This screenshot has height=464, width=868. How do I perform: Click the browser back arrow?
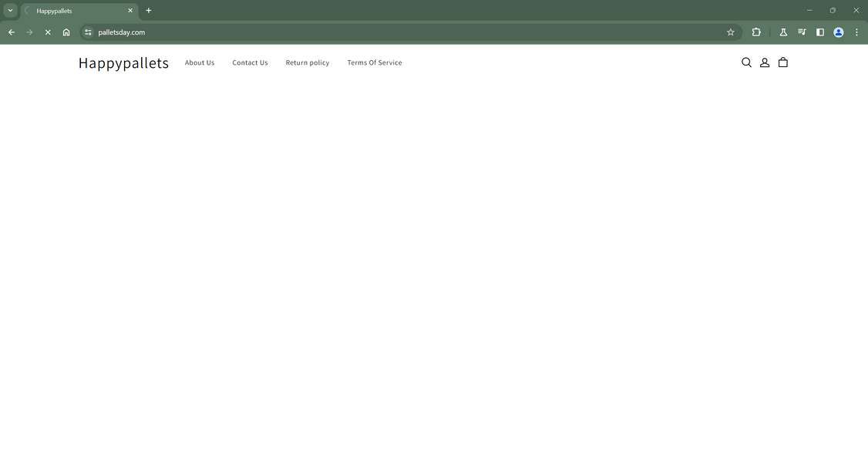[x=11, y=32]
